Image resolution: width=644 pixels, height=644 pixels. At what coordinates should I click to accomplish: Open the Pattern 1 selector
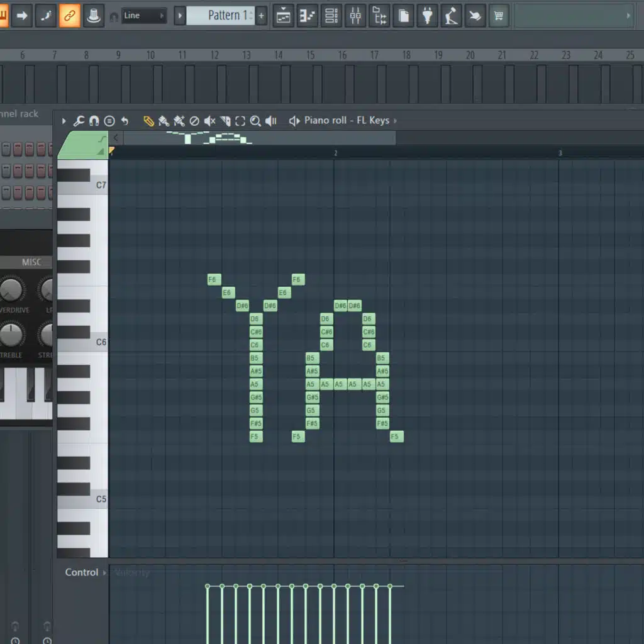coord(220,16)
